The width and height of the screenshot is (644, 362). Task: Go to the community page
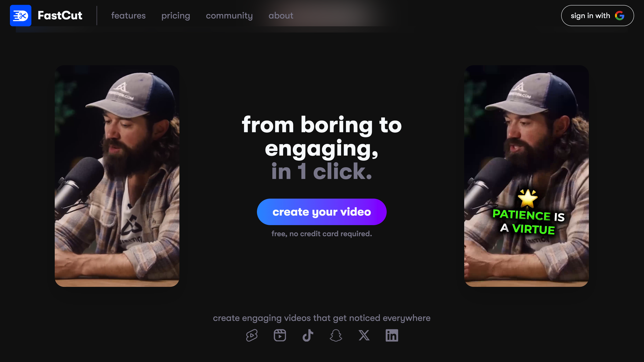229,16
